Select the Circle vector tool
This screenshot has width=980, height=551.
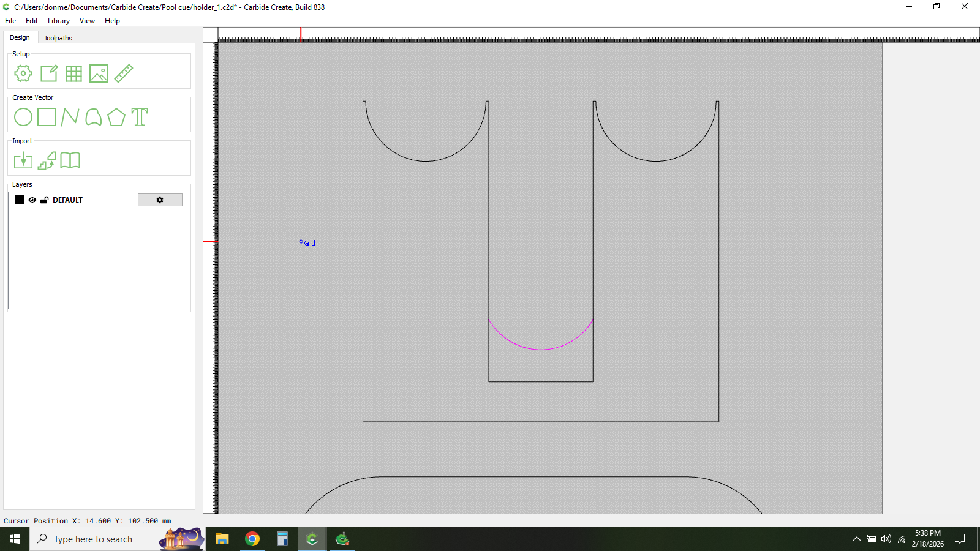(x=23, y=117)
